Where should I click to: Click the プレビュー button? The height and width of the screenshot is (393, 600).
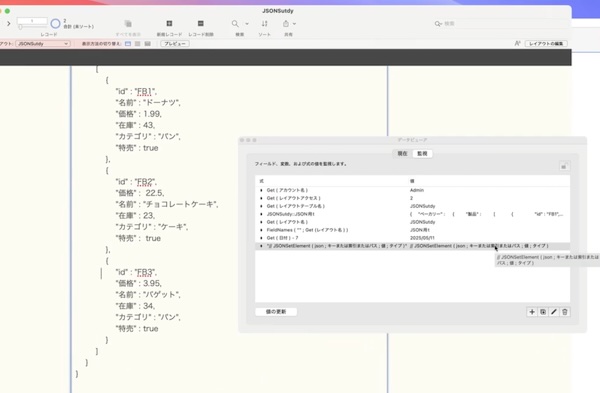[175, 44]
